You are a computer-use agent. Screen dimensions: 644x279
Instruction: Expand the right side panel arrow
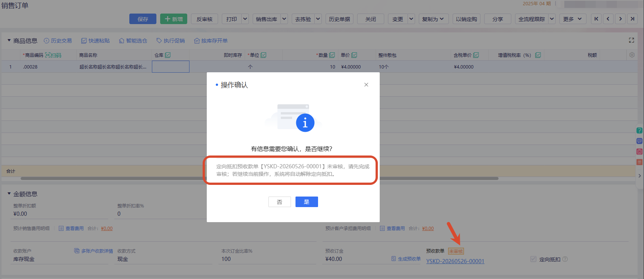point(640,176)
